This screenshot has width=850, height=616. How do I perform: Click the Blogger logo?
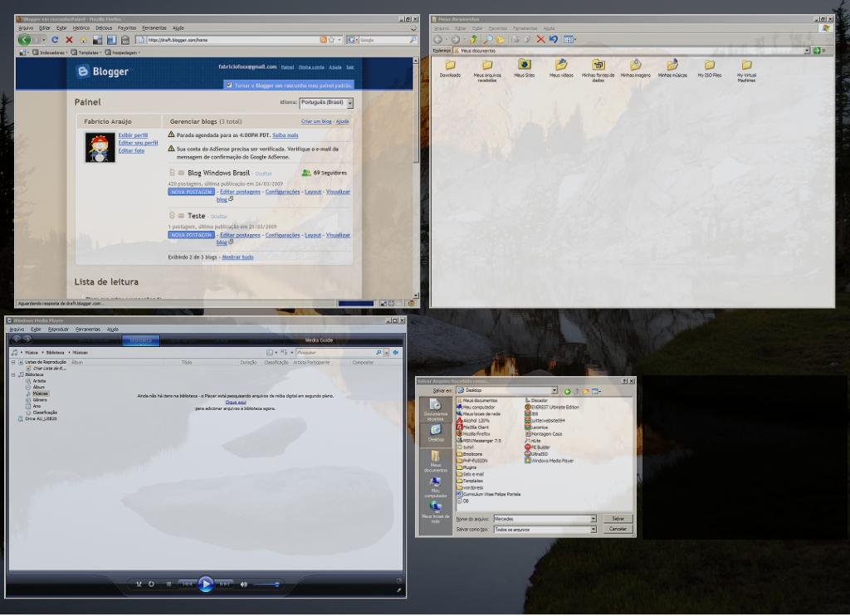point(103,71)
